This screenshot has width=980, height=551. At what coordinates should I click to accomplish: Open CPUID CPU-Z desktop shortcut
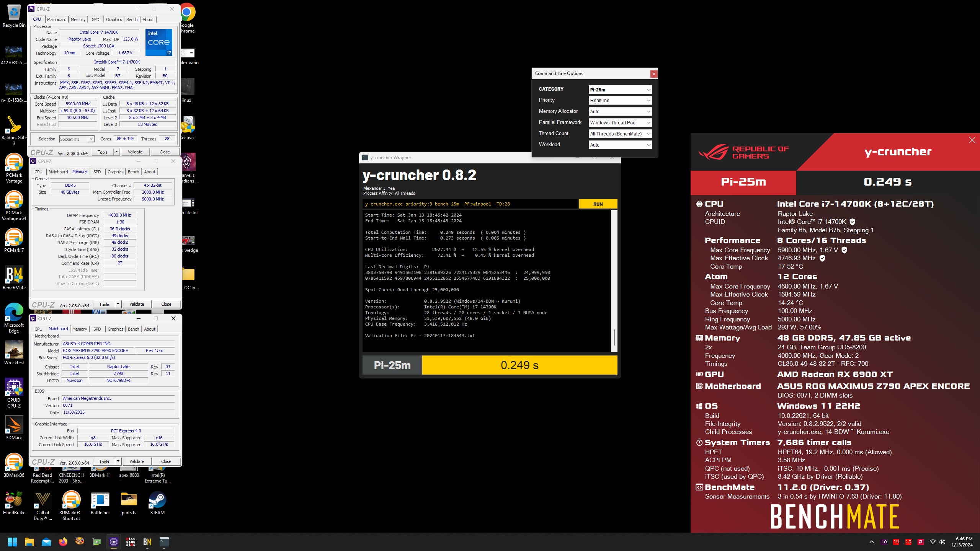point(14,393)
